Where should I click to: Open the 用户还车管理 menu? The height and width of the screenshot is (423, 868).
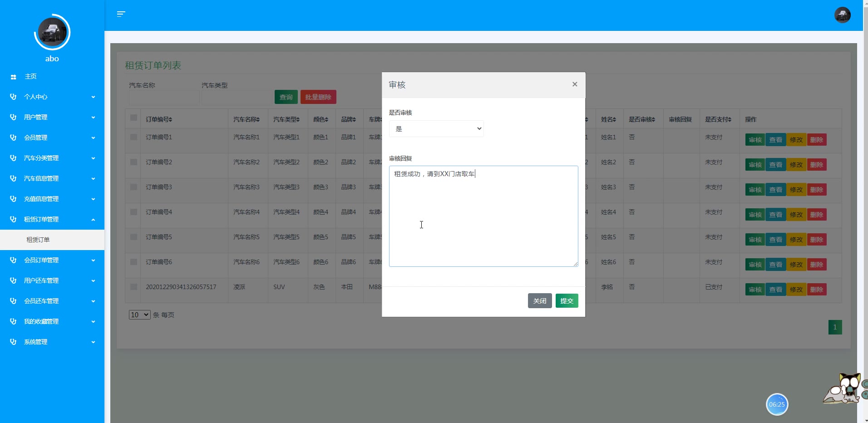coord(52,280)
